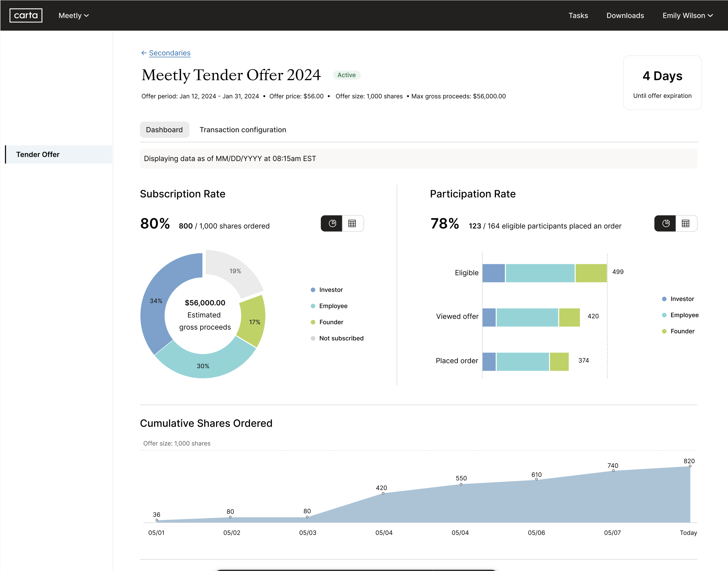Follow the Secondaries link

(170, 53)
